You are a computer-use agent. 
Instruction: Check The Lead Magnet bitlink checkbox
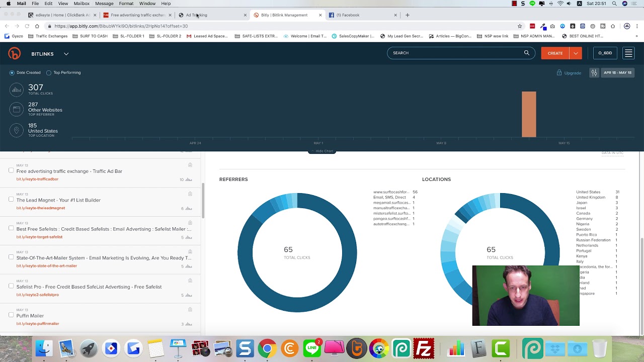(x=11, y=199)
